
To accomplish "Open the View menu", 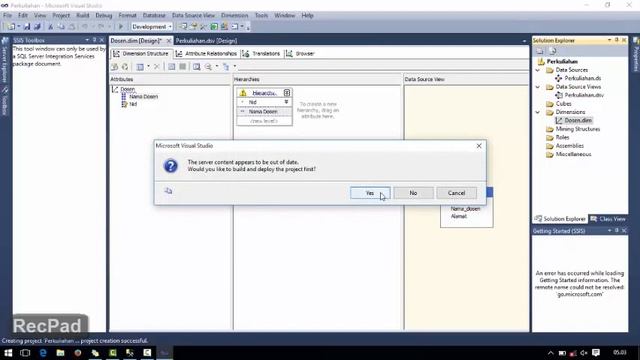I will (40, 16).
